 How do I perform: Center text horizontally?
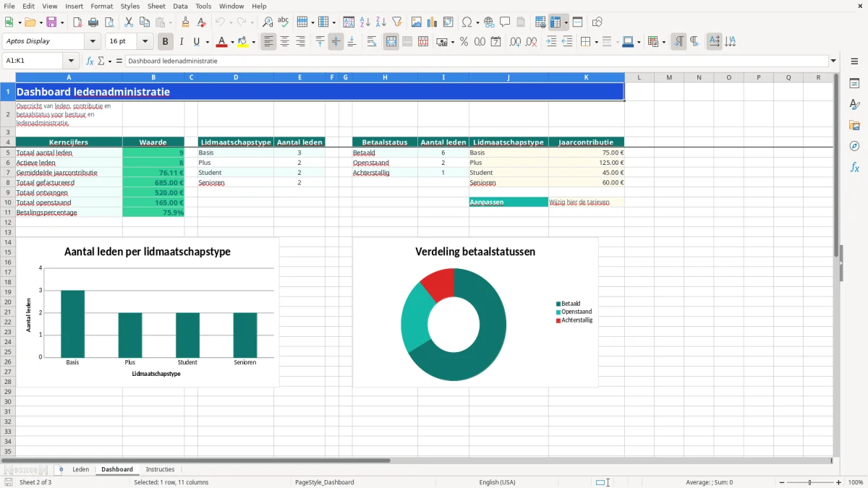point(285,42)
